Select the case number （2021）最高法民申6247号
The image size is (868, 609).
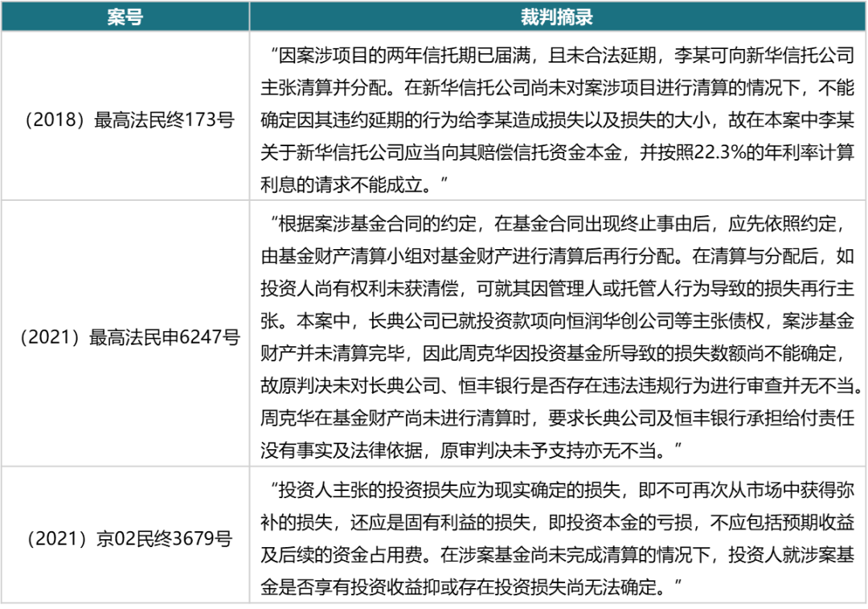(x=129, y=337)
